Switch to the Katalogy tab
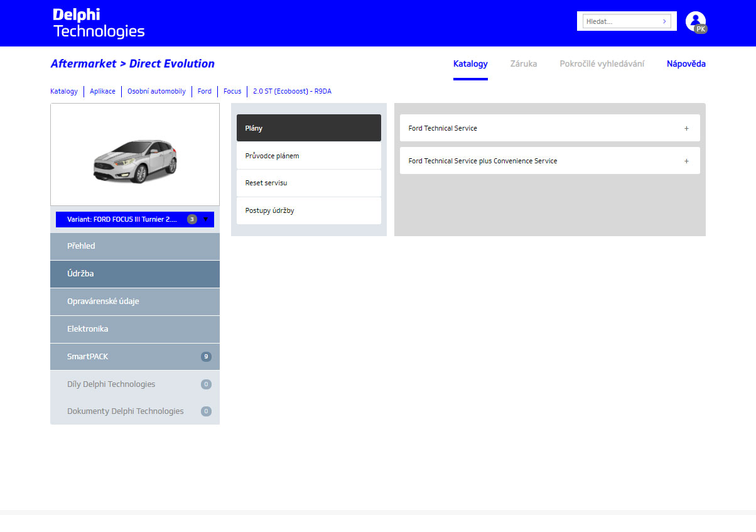The width and height of the screenshot is (756, 532). point(470,63)
